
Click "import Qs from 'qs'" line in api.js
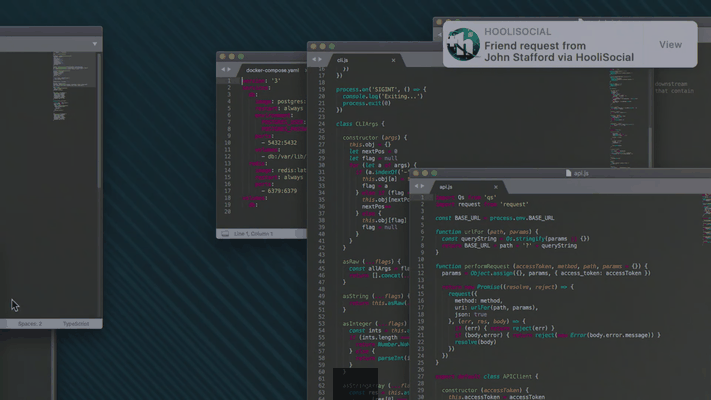pyautogui.click(x=466, y=197)
